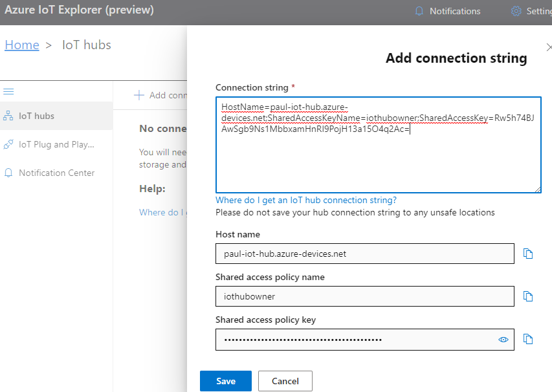Viewport: 552px width, 392px height.
Task: Open 'Where do I get an IoT hub connection string?' link
Action: click(x=306, y=200)
